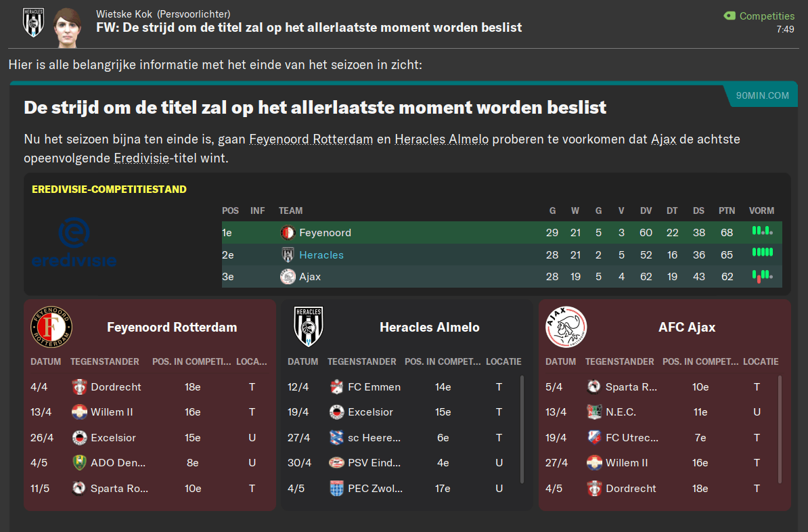Click the large AFC Ajax club crest
Viewport: 808px width, 532px height.
566,327
